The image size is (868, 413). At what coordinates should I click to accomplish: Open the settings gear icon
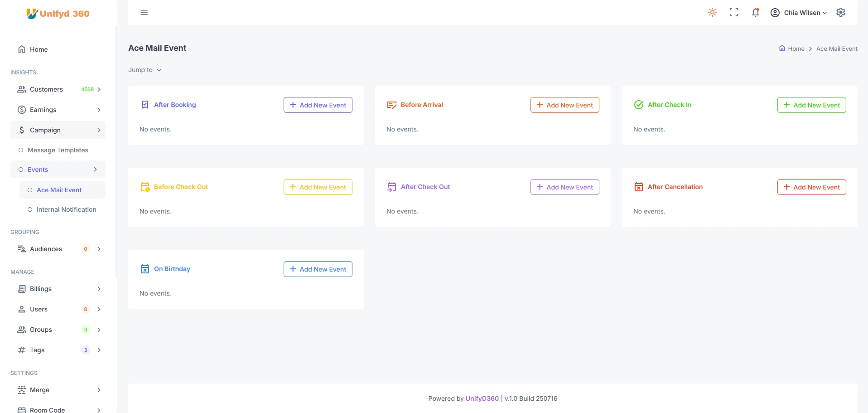click(841, 13)
